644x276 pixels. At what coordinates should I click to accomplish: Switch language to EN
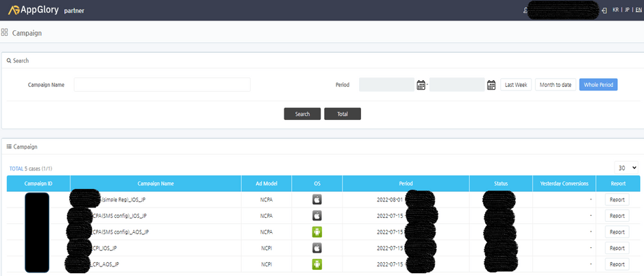pyautogui.click(x=639, y=10)
